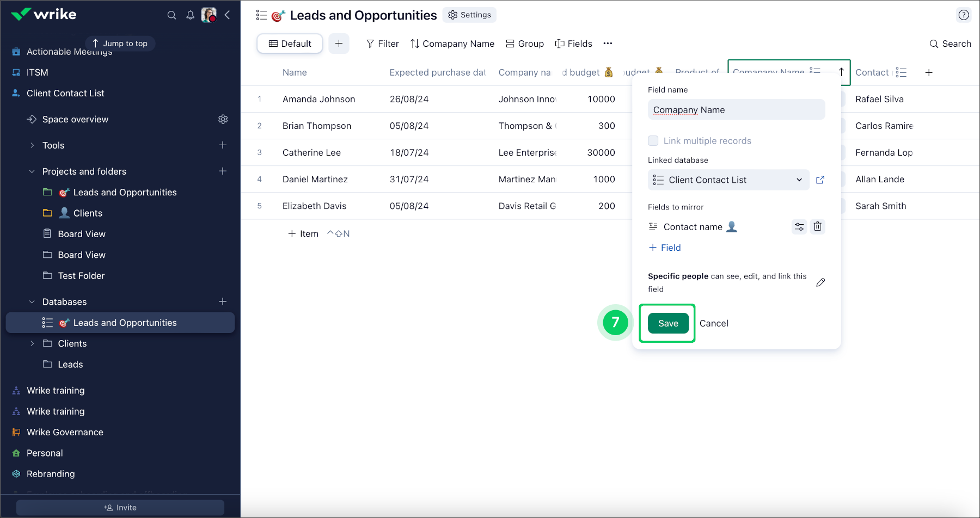Open the notifications bell

190,15
